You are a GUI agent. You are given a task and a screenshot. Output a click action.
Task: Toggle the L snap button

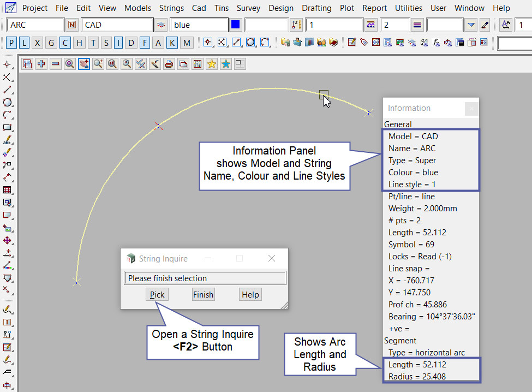click(25, 43)
